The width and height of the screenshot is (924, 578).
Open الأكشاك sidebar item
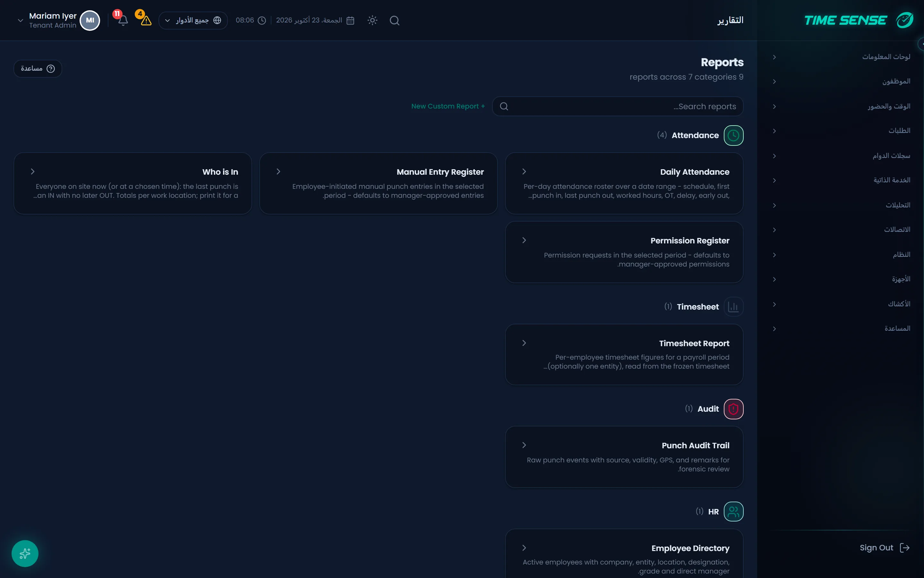coord(842,304)
